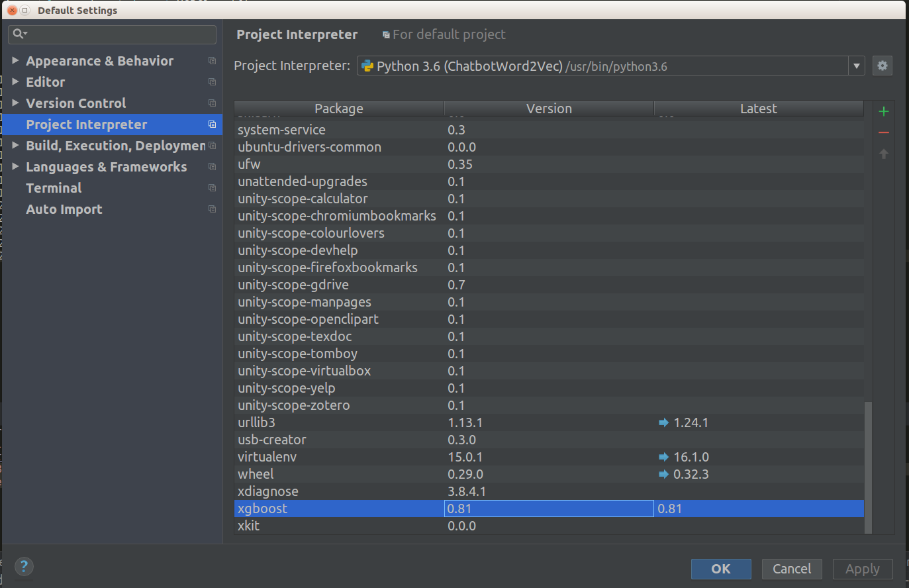The width and height of the screenshot is (909, 588).
Task: Click the Apply button
Action: 863,569
